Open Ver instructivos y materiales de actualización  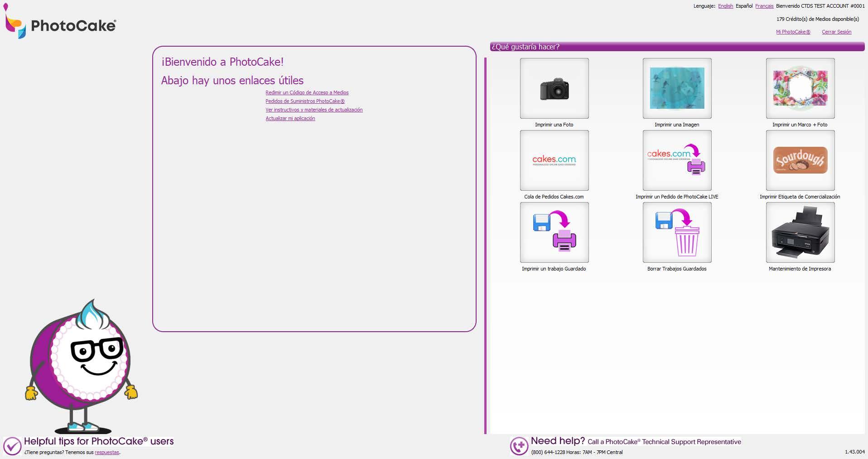click(314, 110)
